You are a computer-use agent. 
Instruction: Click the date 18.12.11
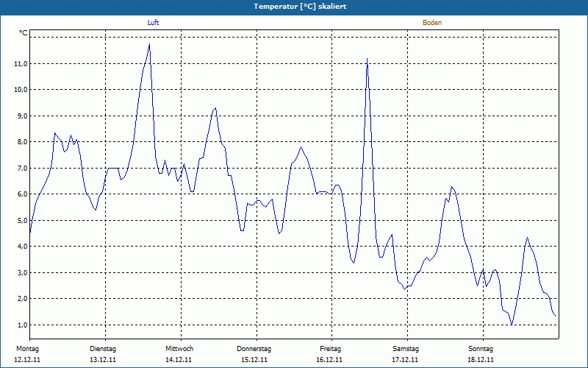[x=481, y=360]
